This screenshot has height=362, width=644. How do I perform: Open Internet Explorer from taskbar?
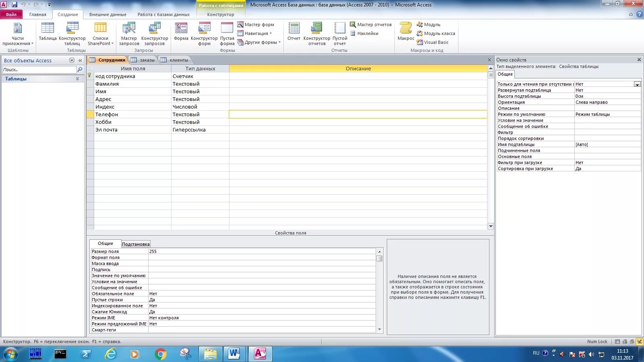click(x=110, y=354)
